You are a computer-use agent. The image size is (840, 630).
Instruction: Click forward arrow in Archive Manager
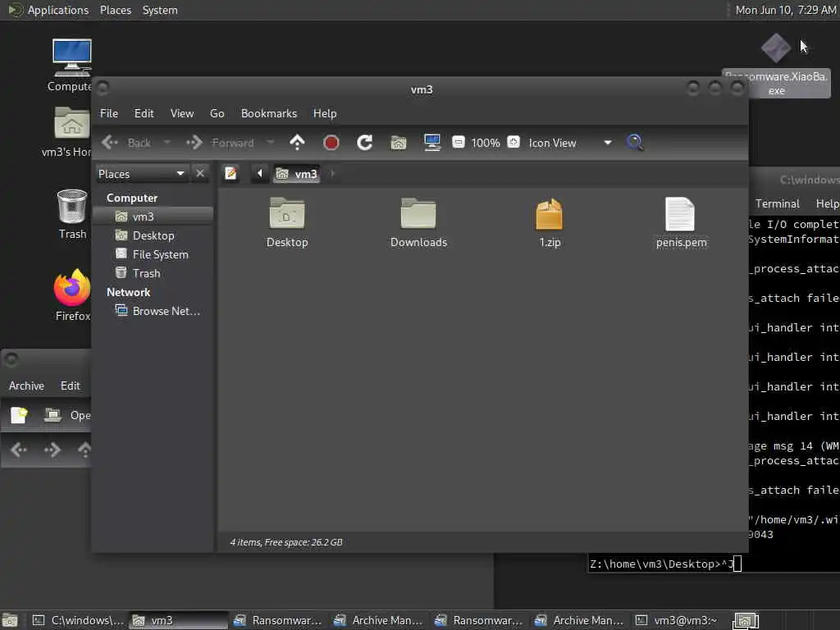[x=52, y=450]
